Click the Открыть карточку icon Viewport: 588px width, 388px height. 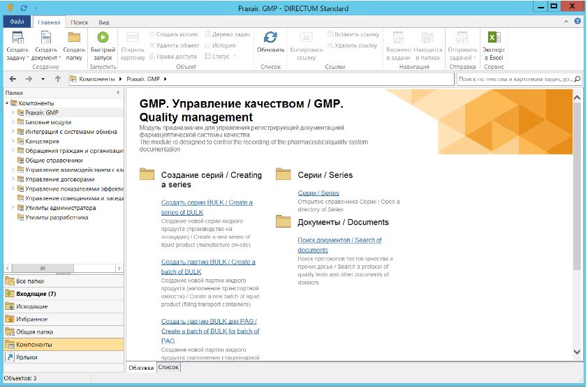tap(133, 37)
